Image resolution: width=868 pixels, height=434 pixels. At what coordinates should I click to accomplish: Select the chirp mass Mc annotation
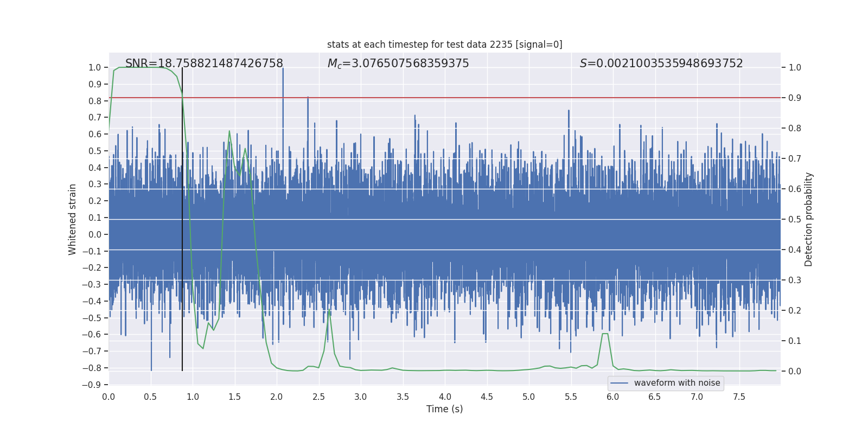[x=398, y=63]
